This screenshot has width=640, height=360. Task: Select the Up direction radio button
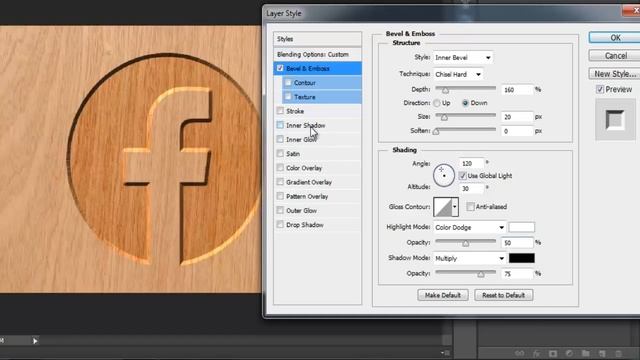[x=437, y=103]
